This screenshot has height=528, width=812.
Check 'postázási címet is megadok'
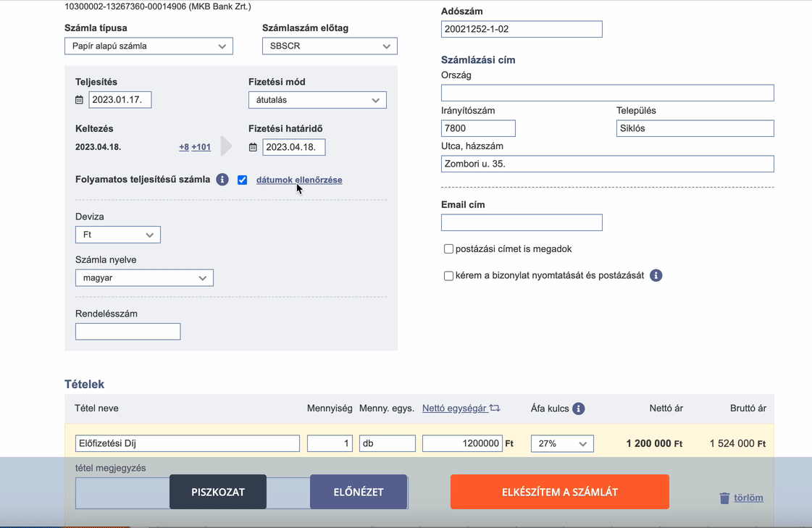click(448, 249)
